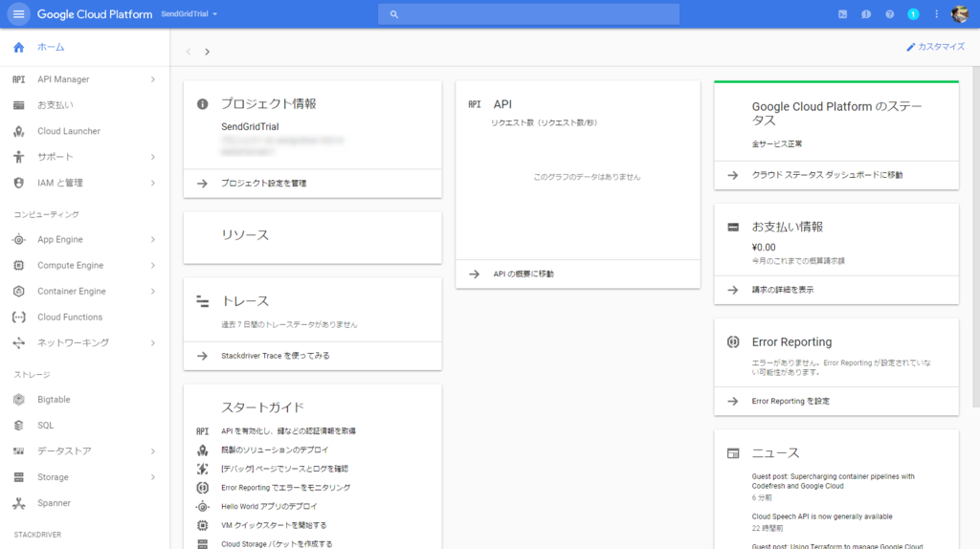The image size is (980, 549).
Task: Expand the ネットワーキング submenu chevron
Action: pos(152,343)
